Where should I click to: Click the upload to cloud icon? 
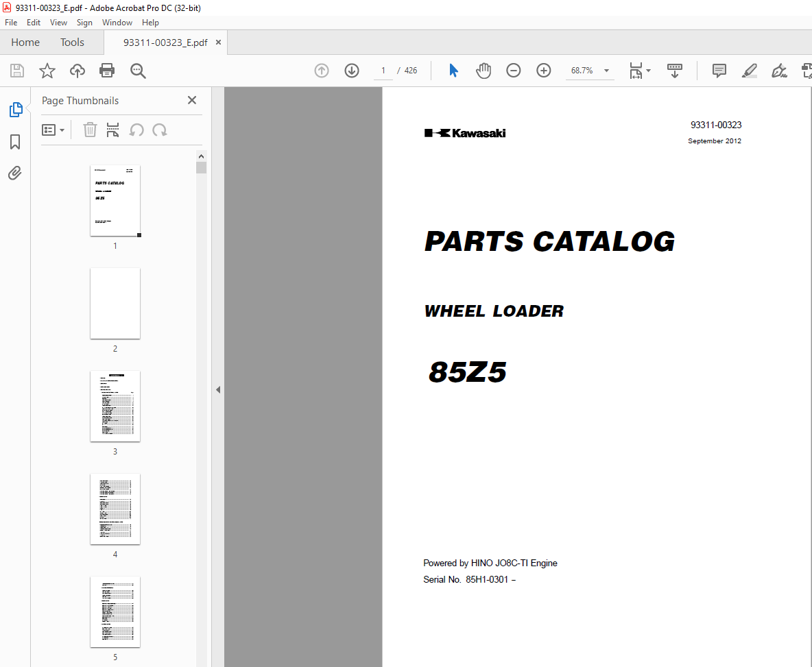pos(77,71)
